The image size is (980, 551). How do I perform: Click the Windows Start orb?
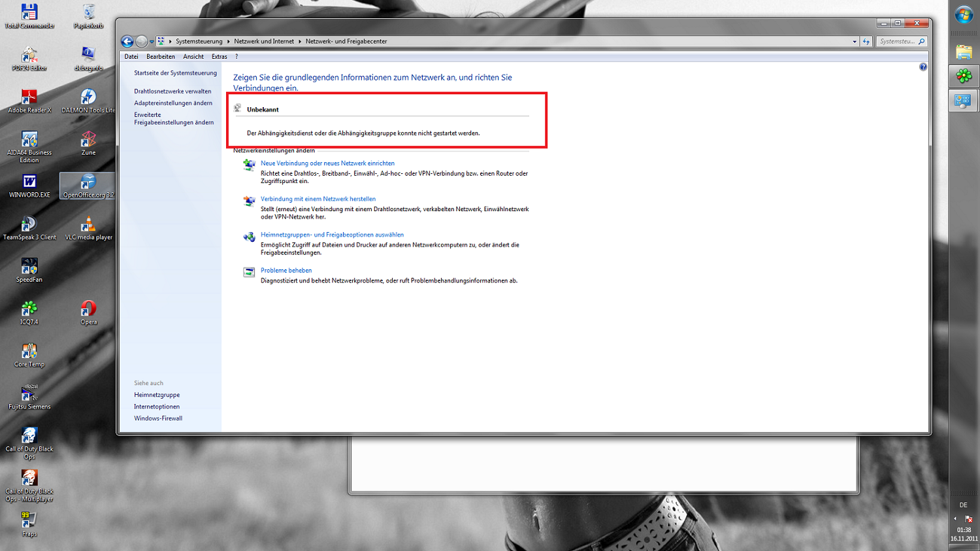coord(964,15)
